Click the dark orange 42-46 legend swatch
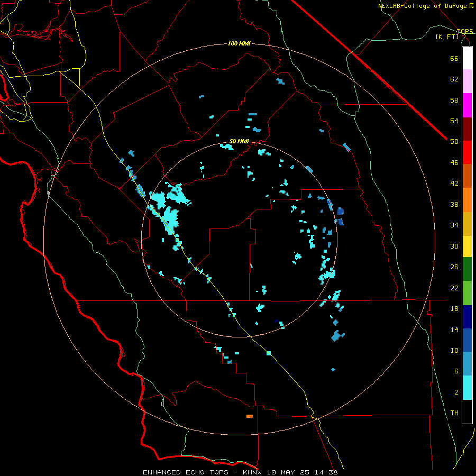476x476 pixels. [x=467, y=176]
